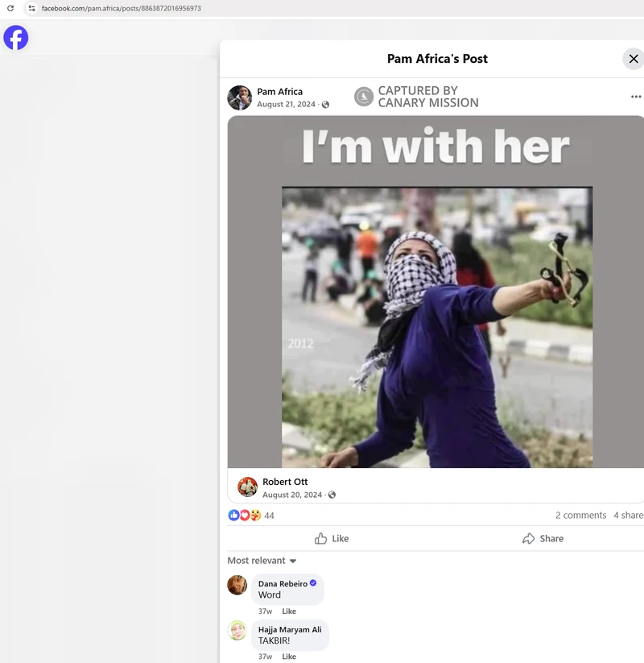
Task: Close Pam Africa's Post dialog
Action: point(633,59)
